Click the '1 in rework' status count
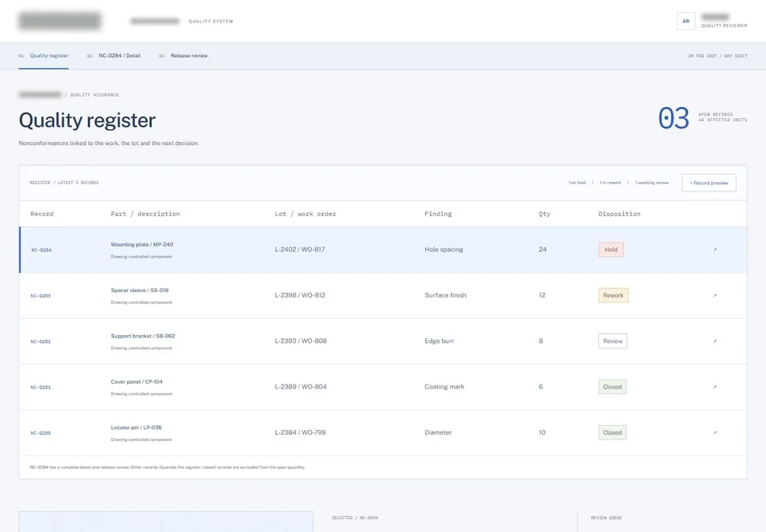 click(x=610, y=183)
